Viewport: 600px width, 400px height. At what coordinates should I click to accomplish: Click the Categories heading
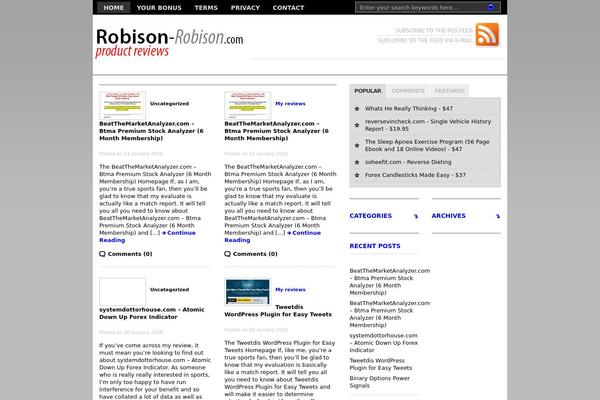tap(371, 216)
